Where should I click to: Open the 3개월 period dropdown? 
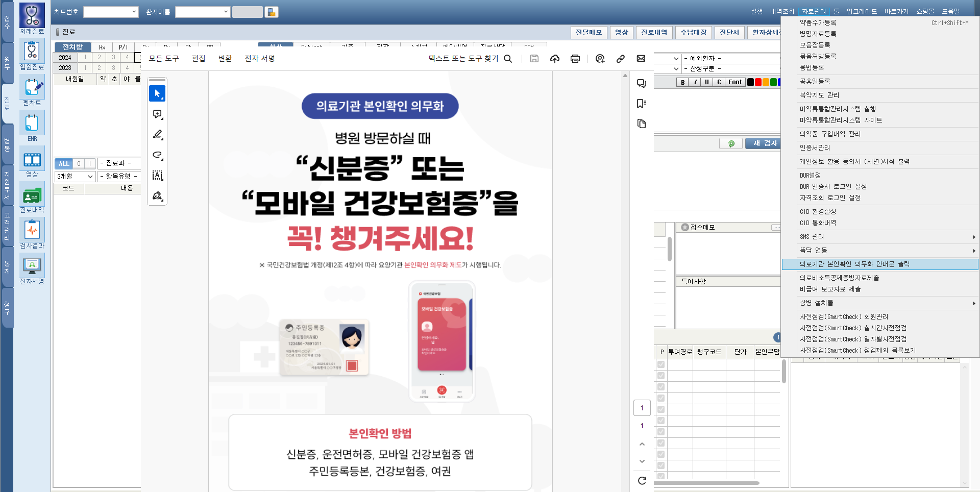[x=75, y=177]
